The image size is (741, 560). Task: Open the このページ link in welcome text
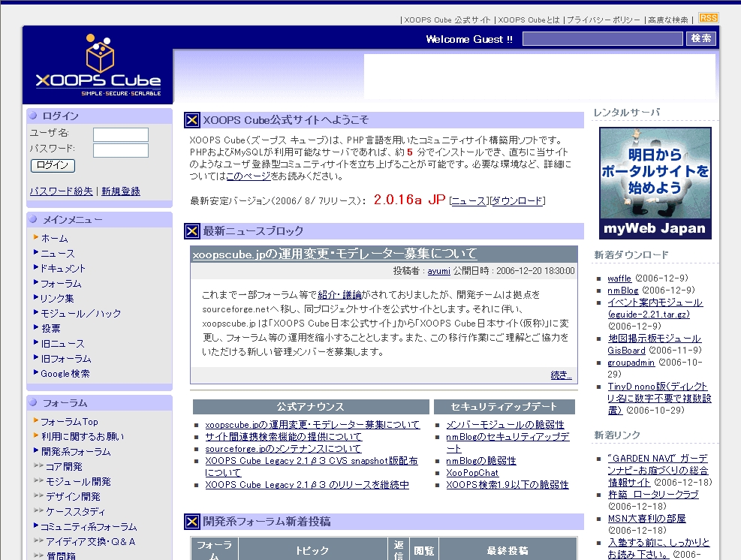(248, 176)
